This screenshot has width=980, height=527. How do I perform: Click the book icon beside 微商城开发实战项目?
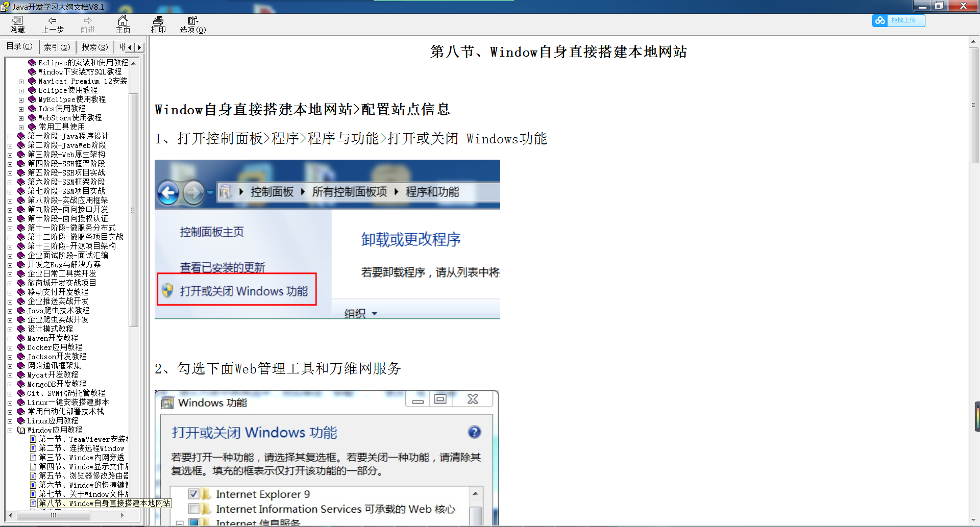(x=21, y=283)
